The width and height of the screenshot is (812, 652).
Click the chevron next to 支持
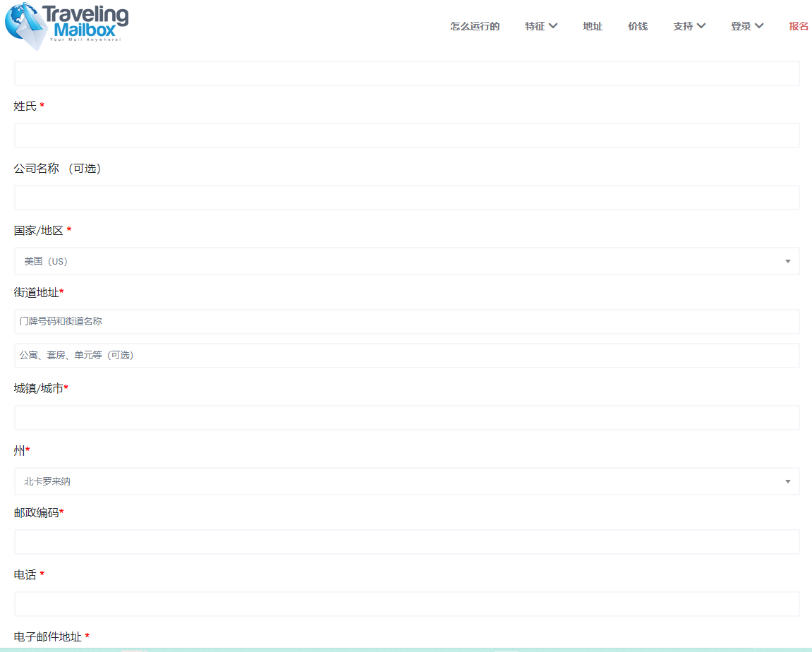pos(701,26)
